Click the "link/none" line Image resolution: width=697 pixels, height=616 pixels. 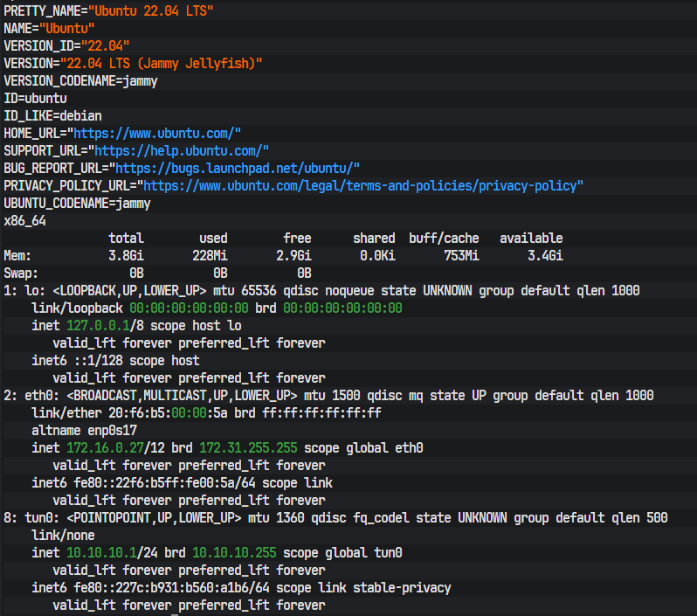click(63, 536)
